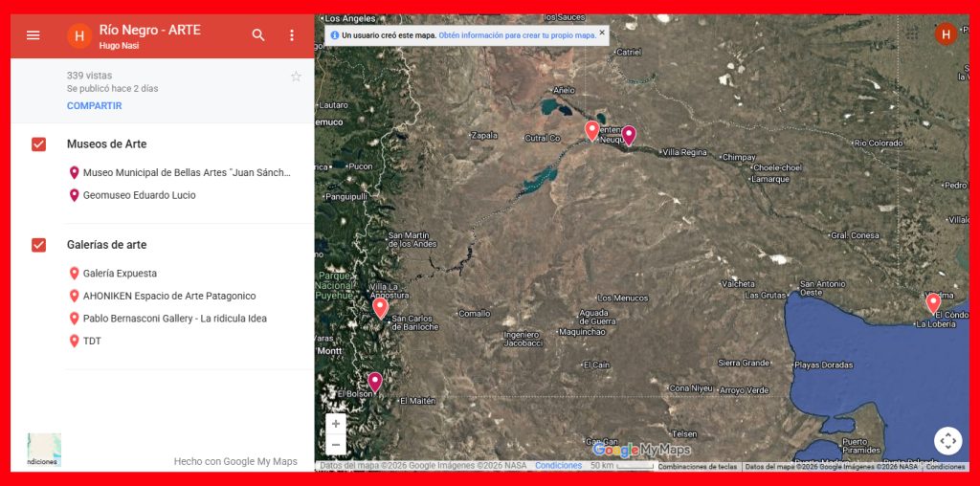
Task: Uncheck the Galerías de arte layer
Action: pos(39,245)
